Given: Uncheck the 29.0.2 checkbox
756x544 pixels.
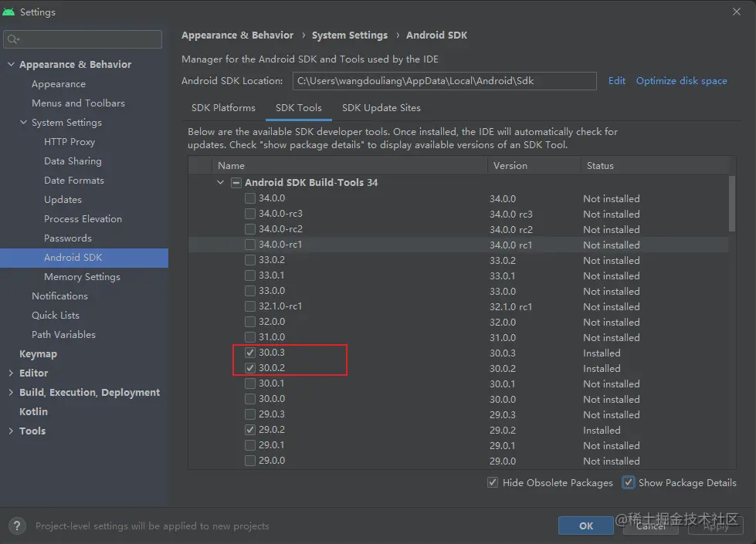Looking at the screenshot, I should pyautogui.click(x=249, y=429).
